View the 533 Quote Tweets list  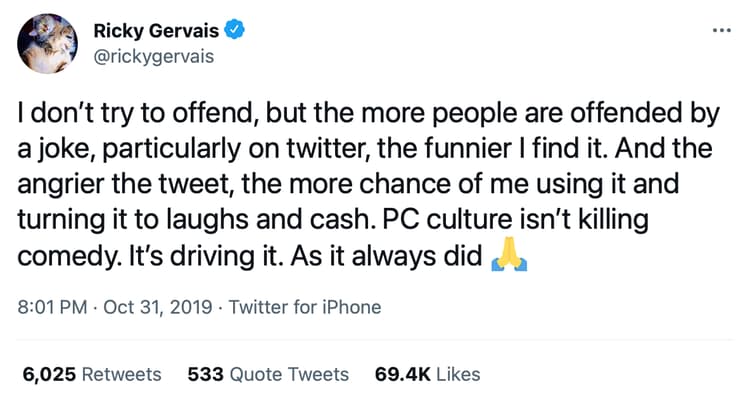(x=268, y=374)
